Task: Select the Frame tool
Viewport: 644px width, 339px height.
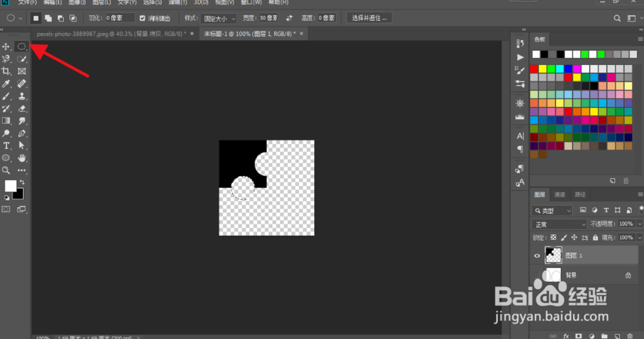Action: [21, 71]
